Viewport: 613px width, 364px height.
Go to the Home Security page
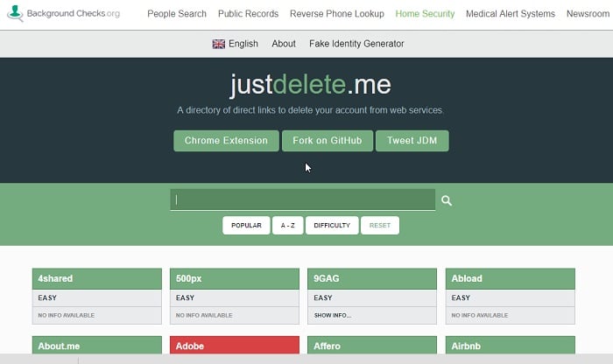point(425,14)
